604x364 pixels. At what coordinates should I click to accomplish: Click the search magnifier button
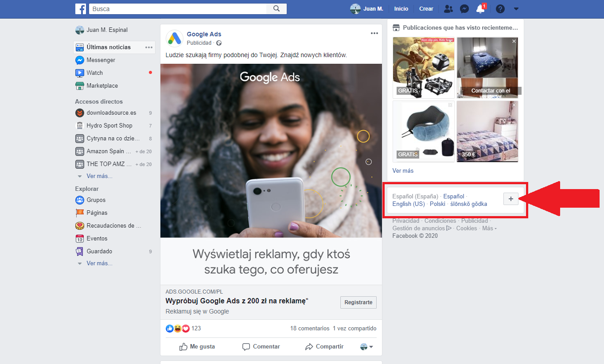[x=277, y=9]
